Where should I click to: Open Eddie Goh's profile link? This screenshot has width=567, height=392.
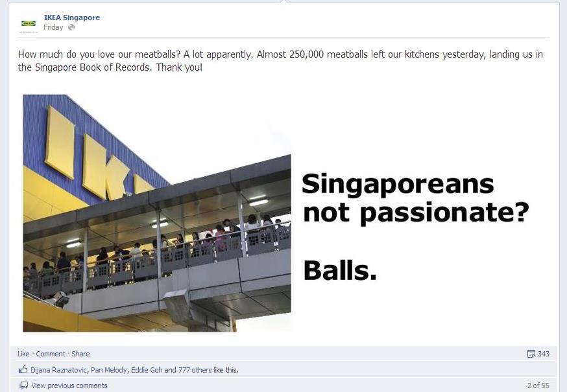pyautogui.click(x=147, y=370)
